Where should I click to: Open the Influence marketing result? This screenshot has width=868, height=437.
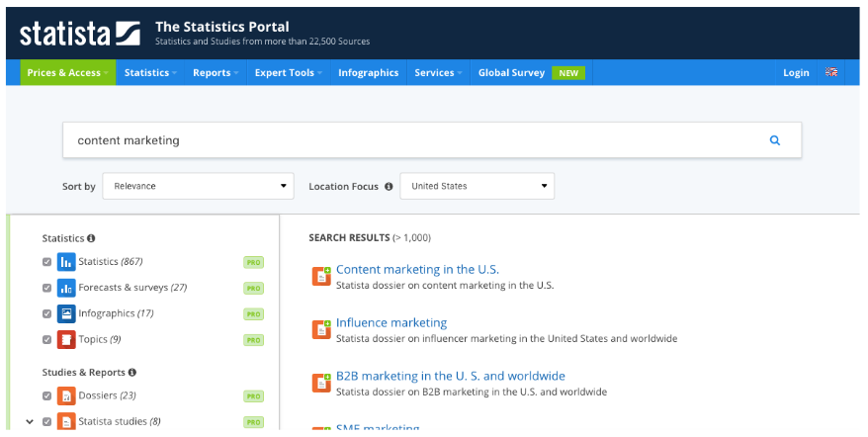391,323
